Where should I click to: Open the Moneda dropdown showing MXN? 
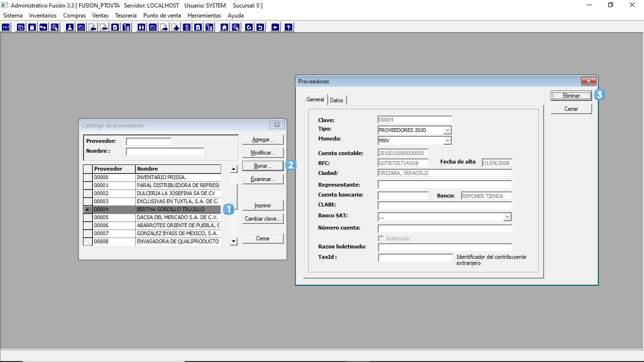point(448,140)
